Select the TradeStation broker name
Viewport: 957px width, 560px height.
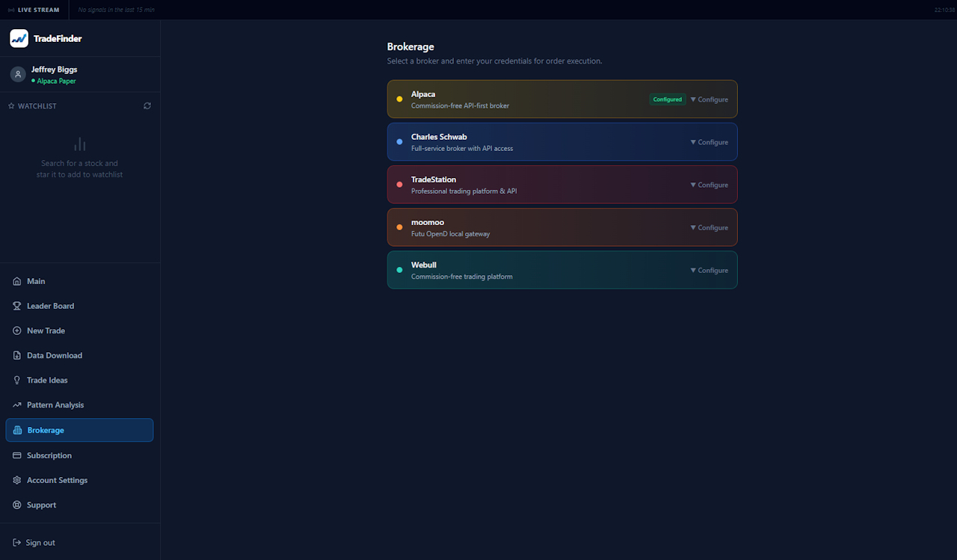click(x=434, y=179)
